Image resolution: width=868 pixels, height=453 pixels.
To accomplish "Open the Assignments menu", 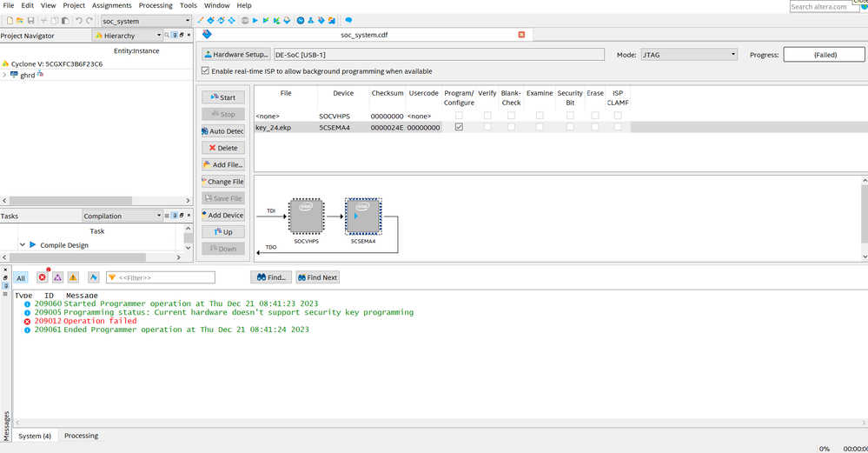I will [x=111, y=5].
